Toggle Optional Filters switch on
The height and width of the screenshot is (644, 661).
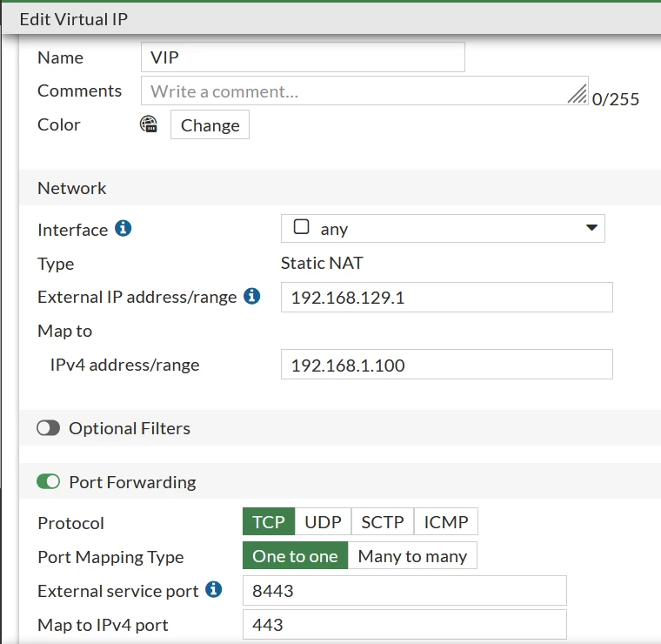[48, 428]
